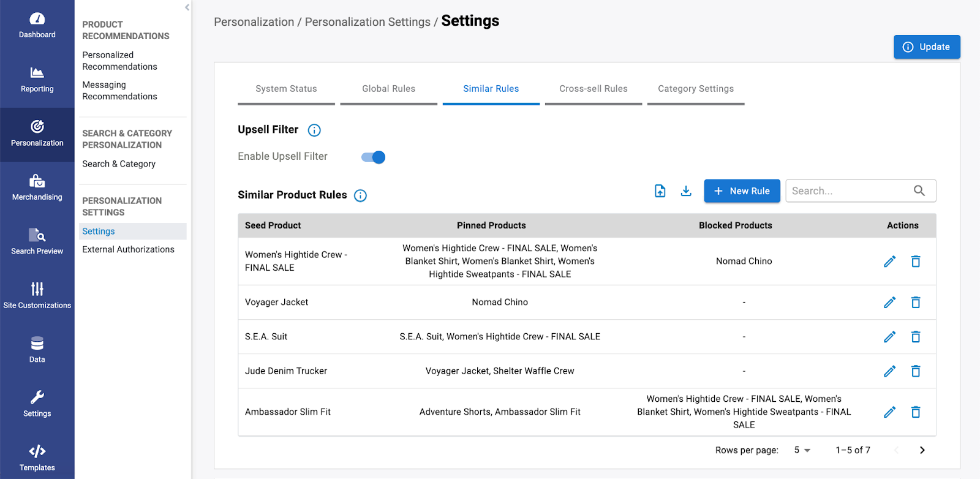Screen dimensions: 980x479
Task: Open Settings in the left navigation bar
Action: coord(37,404)
